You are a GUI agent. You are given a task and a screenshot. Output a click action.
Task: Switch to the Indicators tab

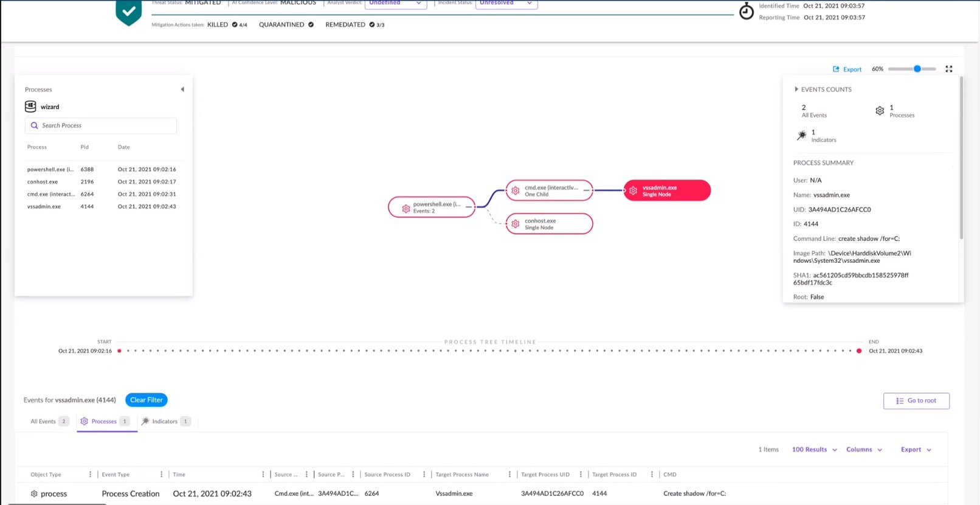165,422
